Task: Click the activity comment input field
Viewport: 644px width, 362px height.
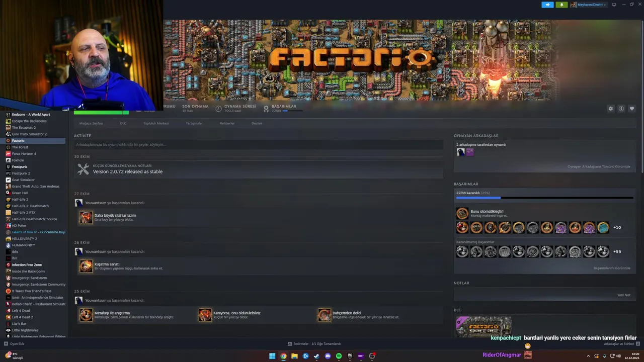Action: pyautogui.click(x=258, y=144)
